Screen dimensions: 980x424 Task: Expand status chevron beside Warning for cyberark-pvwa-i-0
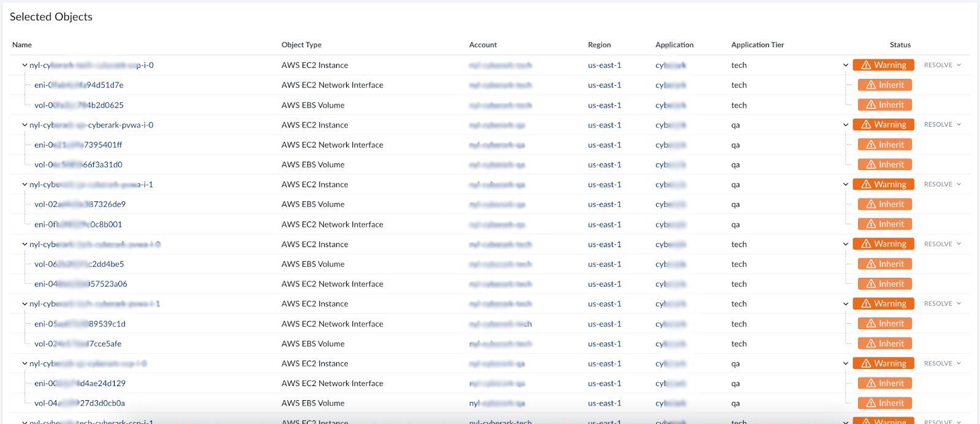(846, 125)
